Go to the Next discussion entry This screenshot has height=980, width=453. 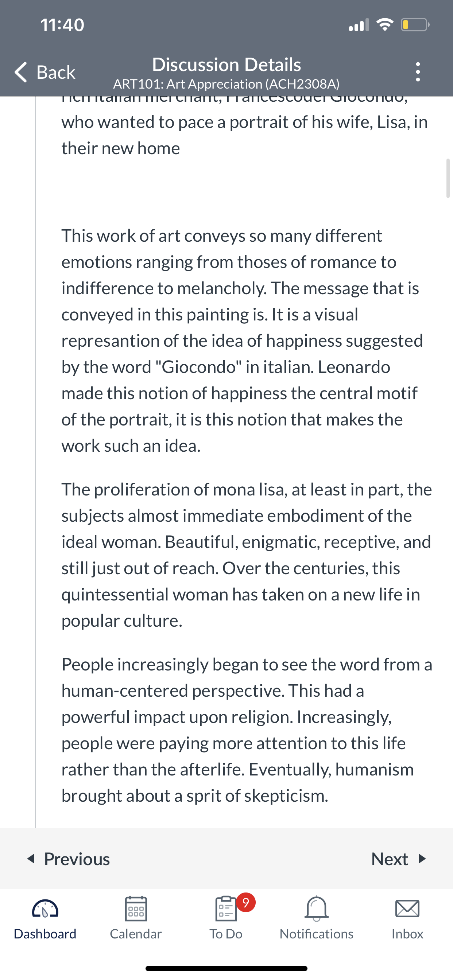399,859
